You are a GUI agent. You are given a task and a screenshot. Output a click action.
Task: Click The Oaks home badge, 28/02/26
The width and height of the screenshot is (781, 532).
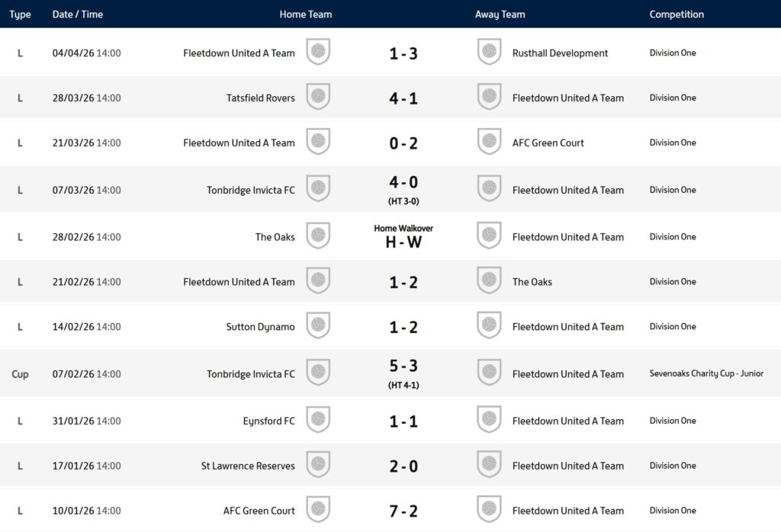[x=318, y=236]
